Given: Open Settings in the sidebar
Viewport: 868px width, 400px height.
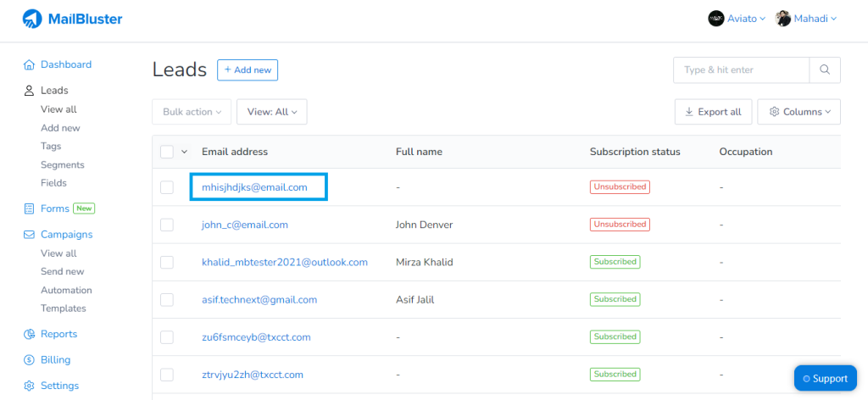Looking at the screenshot, I should pos(60,386).
